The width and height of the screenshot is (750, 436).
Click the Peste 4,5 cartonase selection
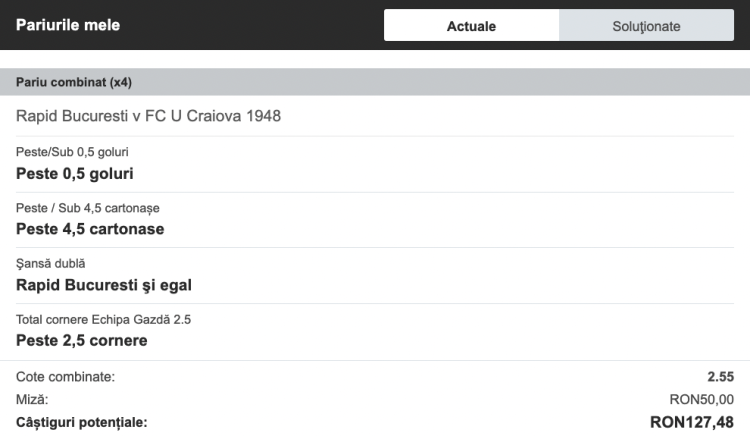[x=90, y=229]
